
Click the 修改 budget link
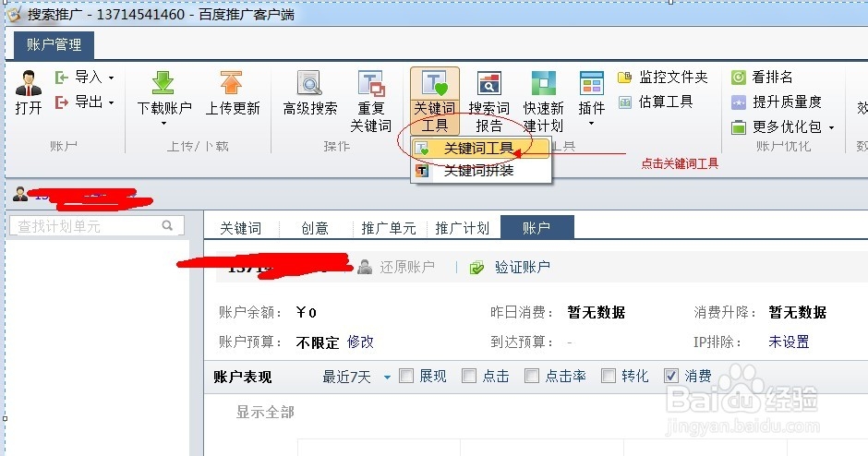click(x=360, y=342)
